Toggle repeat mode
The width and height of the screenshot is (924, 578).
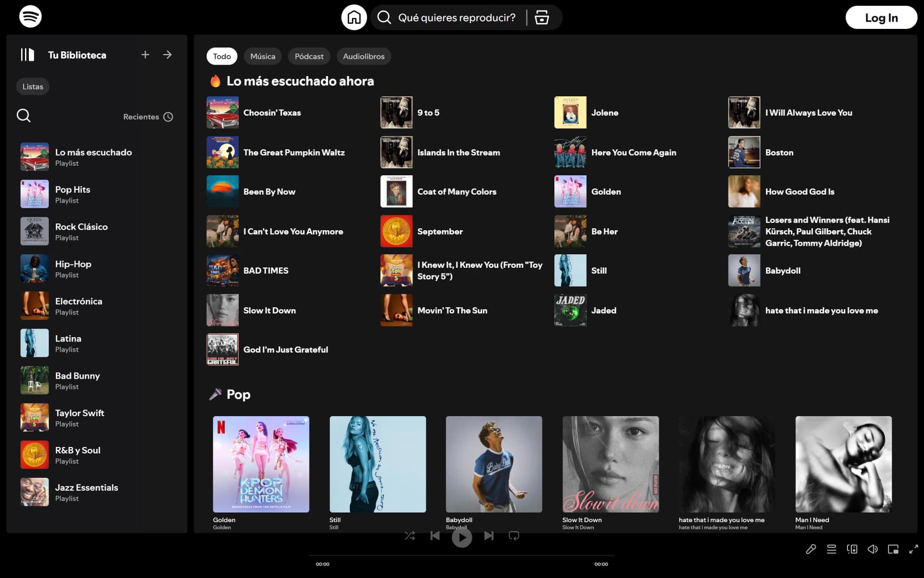[x=514, y=536]
